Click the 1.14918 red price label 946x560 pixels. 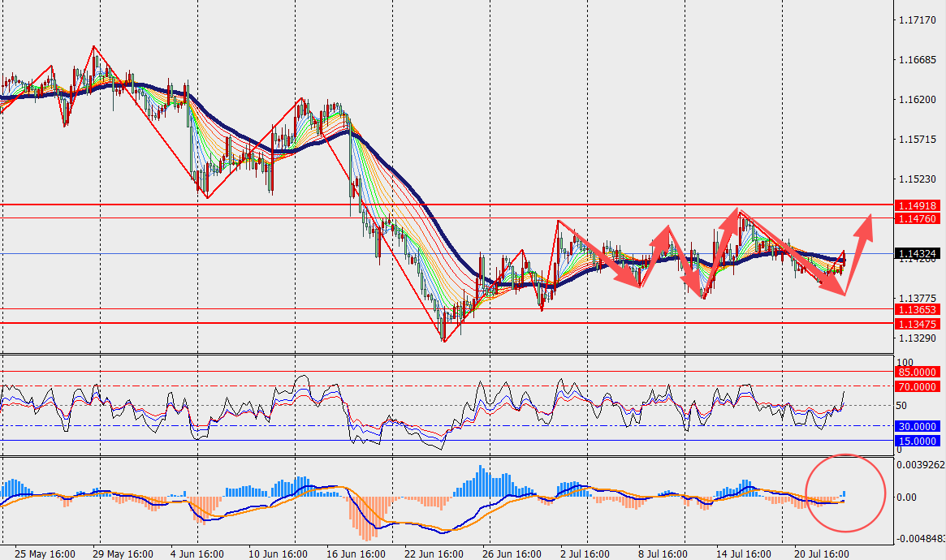(x=917, y=205)
